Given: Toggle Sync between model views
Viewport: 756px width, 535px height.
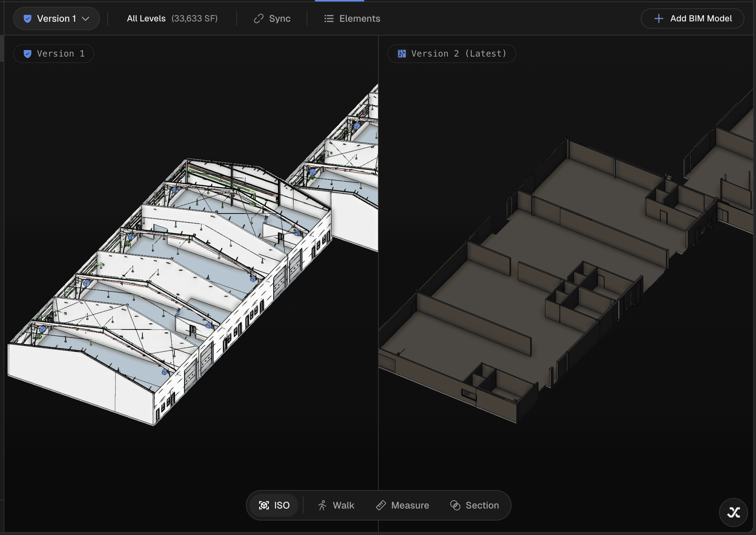Looking at the screenshot, I should [279, 18].
